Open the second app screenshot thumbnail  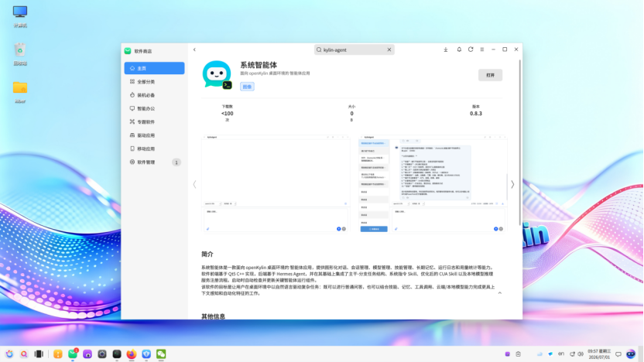[x=433, y=183]
